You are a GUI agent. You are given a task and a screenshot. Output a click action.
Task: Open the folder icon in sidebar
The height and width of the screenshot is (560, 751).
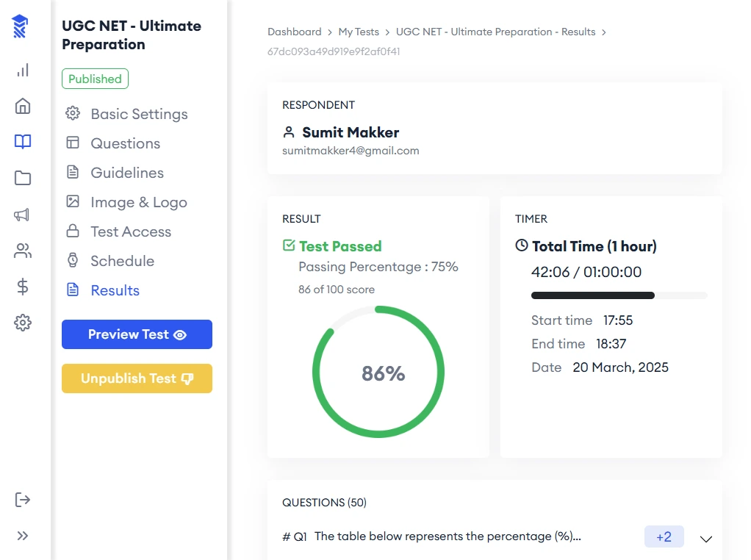[x=23, y=178]
